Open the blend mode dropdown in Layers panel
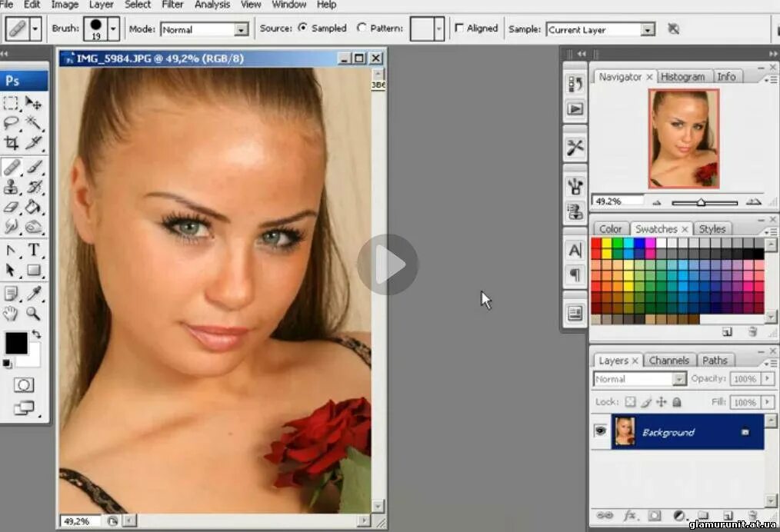This screenshot has width=780, height=532. tap(638, 378)
